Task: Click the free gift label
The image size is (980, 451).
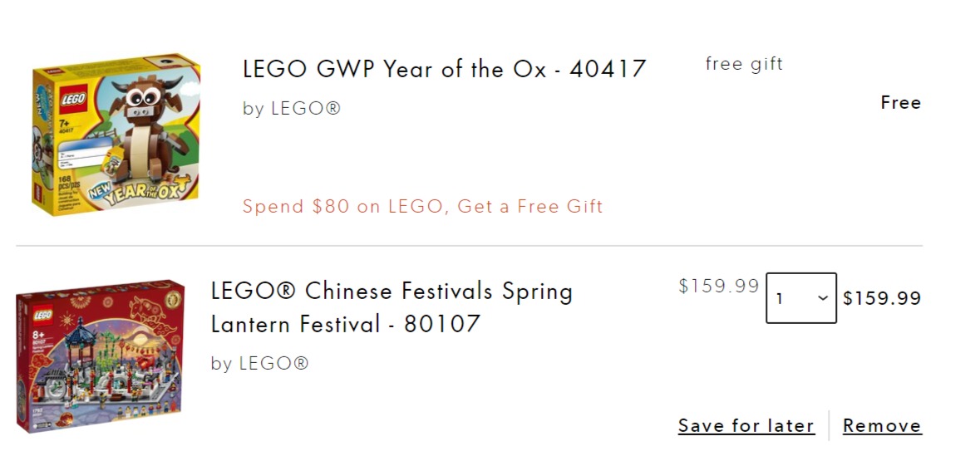Action: 744,64
